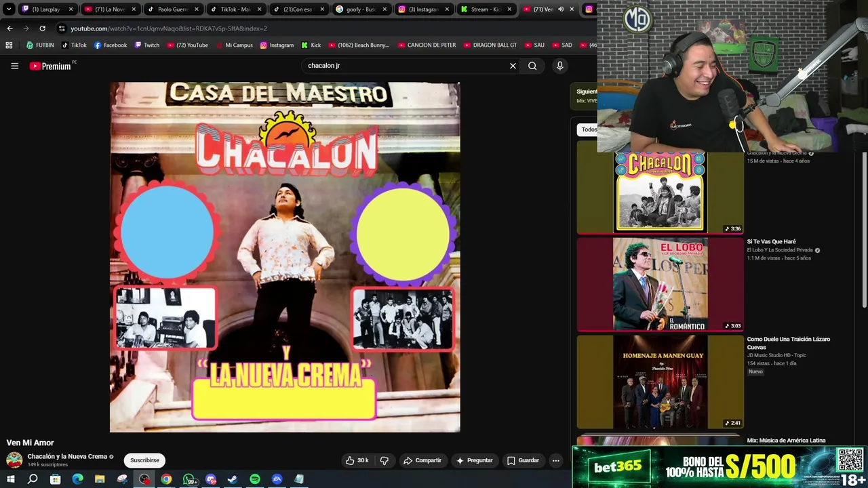This screenshot has height=488, width=868.
Task: Launch Microsoft Store from taskbar
Action: (55, 479)
